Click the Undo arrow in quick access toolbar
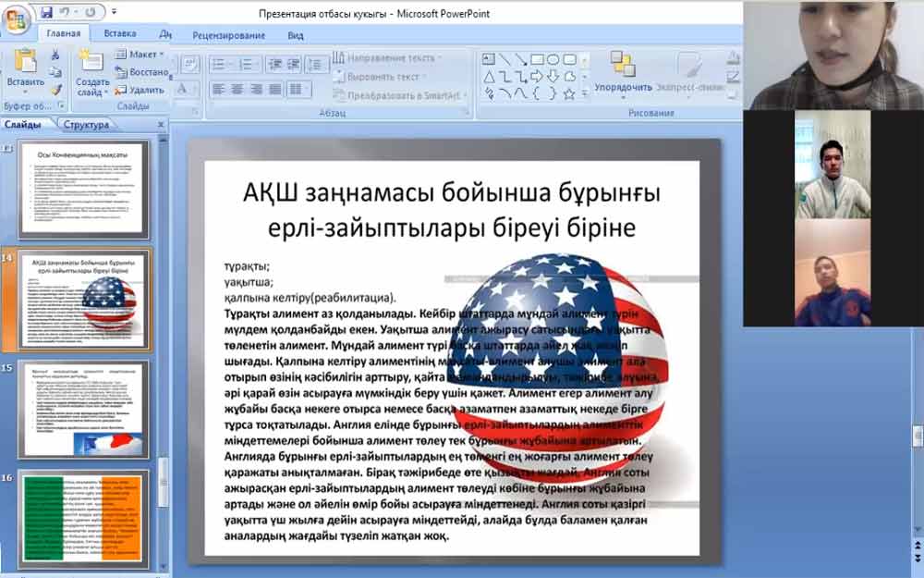Image resolution: width=924 pixels, height=578 pixels. click(x=67, y=14)
